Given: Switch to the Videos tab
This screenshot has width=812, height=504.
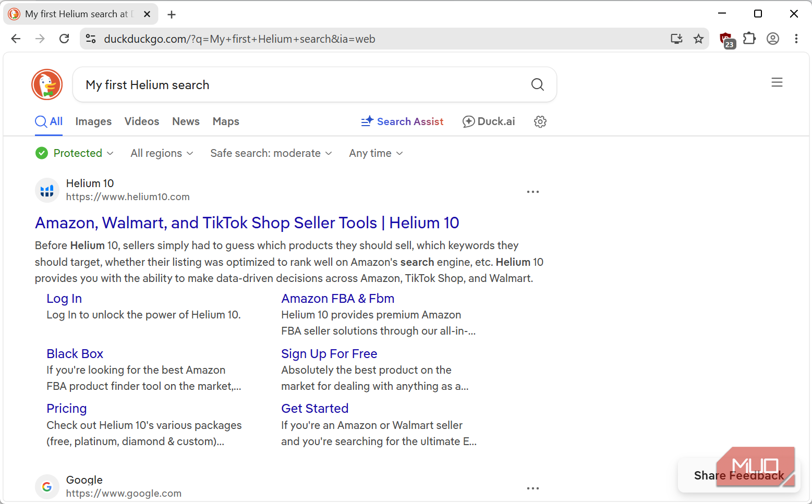Looking at the screenshot, I should coord(142,121).
